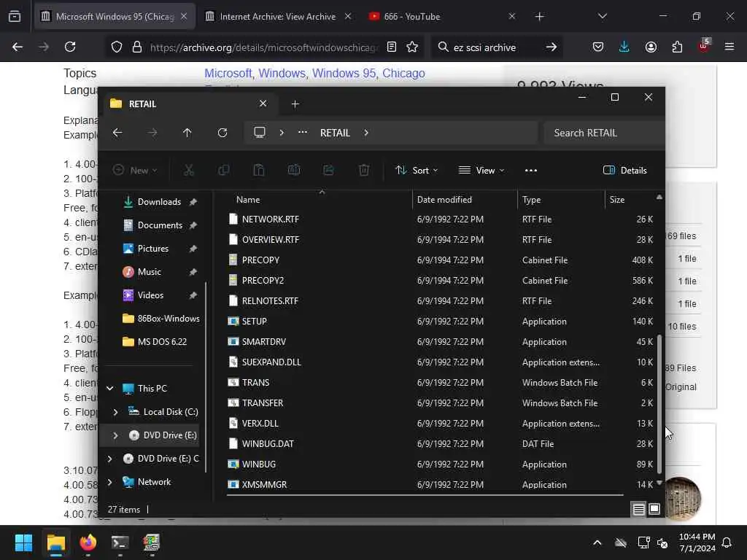Click the Firefox icon on the taskbar
This screenshot has width=747, height=560.
click(x=88, y=542)
